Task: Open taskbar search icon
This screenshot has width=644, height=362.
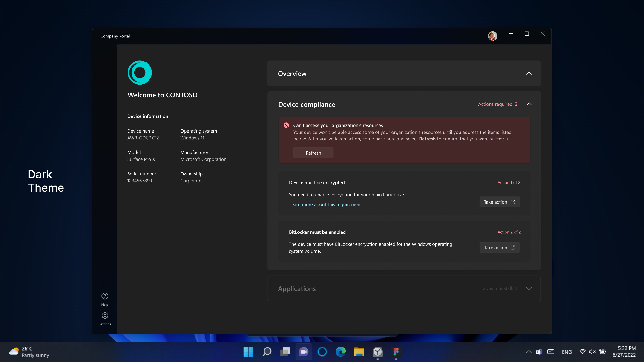Action: [x=267, y=352]
